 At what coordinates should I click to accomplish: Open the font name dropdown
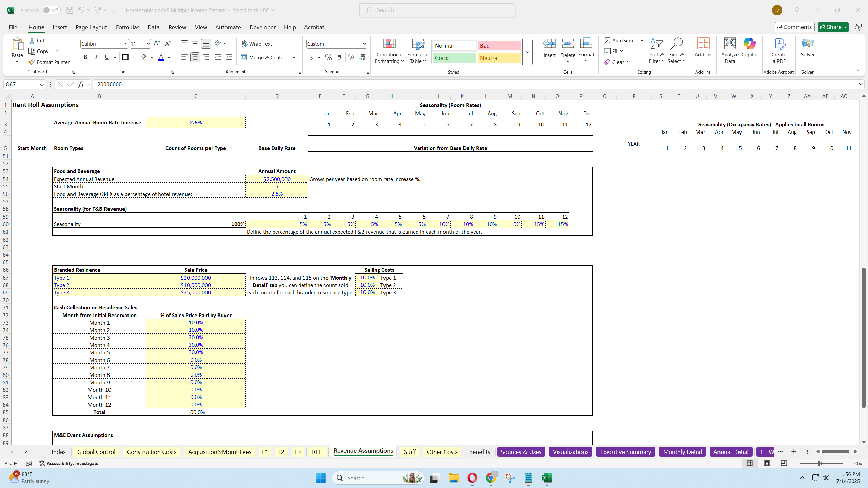[126, 43]
